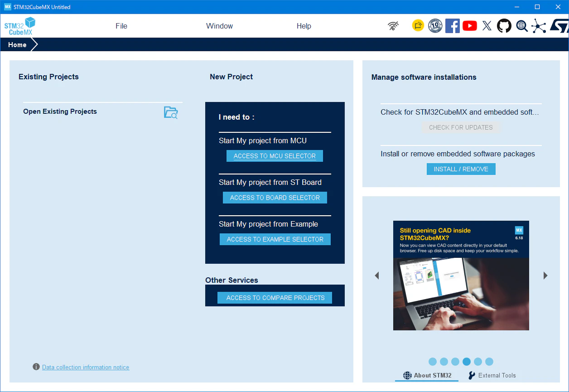Open the X social icon
The height and width of the screenshot is (392, 569).
487,26
